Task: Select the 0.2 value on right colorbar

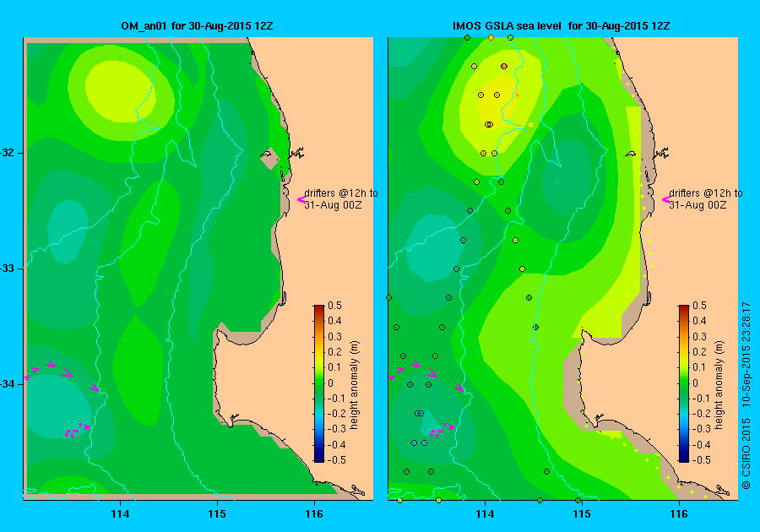Action: click(x=700, y=352)
